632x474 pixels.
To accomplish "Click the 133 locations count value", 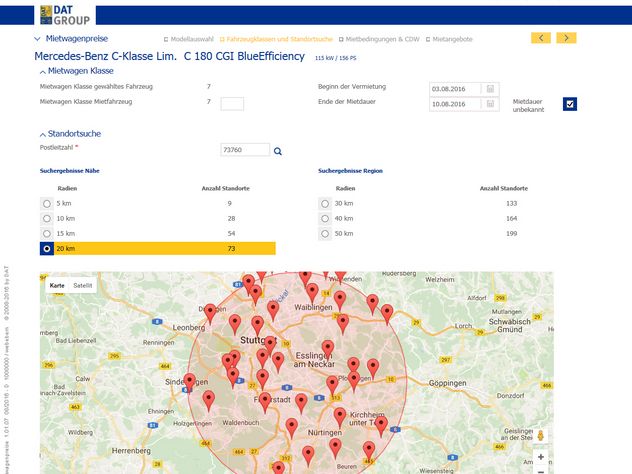I will [x=511, y=204].
